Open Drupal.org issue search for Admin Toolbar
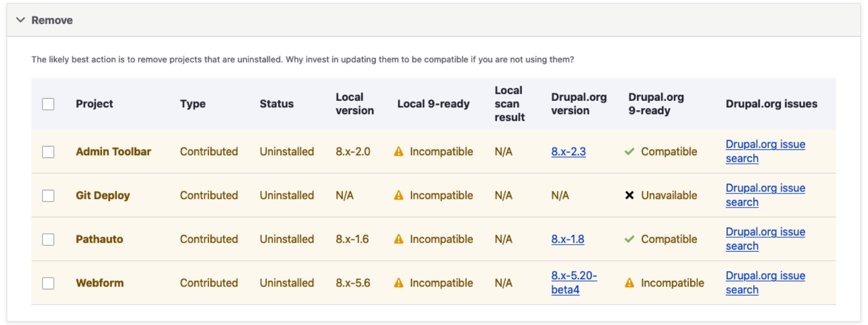This screenshot has height=325, width=868. click(765, 151)
